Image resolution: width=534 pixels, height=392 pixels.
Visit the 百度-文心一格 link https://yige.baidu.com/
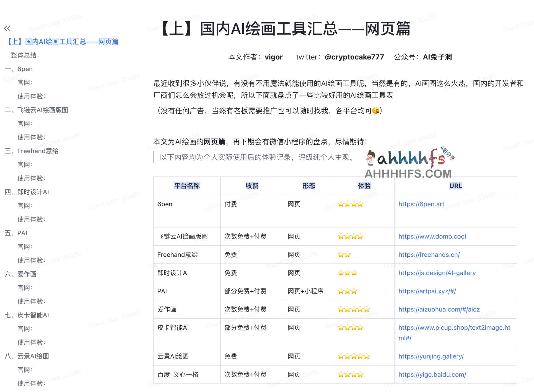pyautogui.click(x=432, y=374)
